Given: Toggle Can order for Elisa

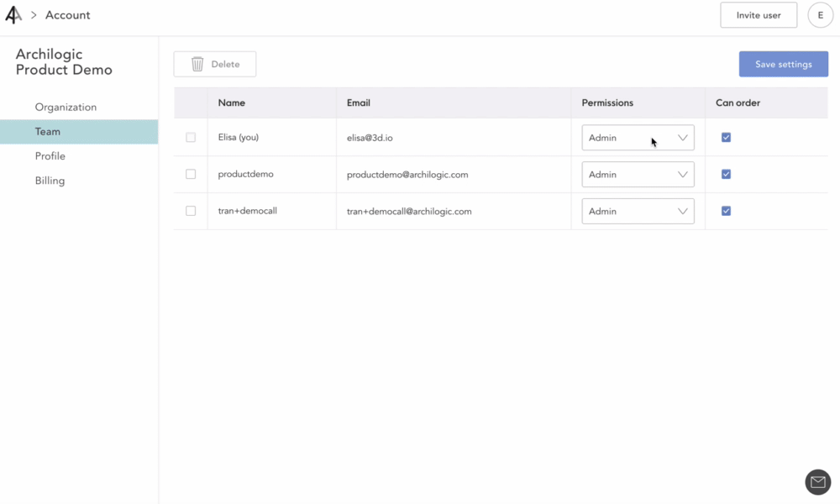Looking at the screenshot, I should pos(726,138).
